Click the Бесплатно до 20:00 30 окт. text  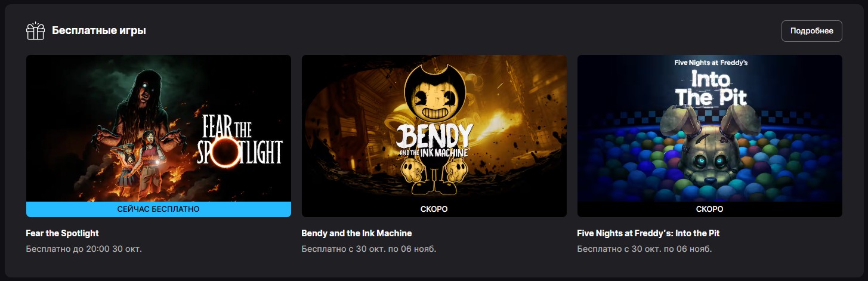pos(84,248)
